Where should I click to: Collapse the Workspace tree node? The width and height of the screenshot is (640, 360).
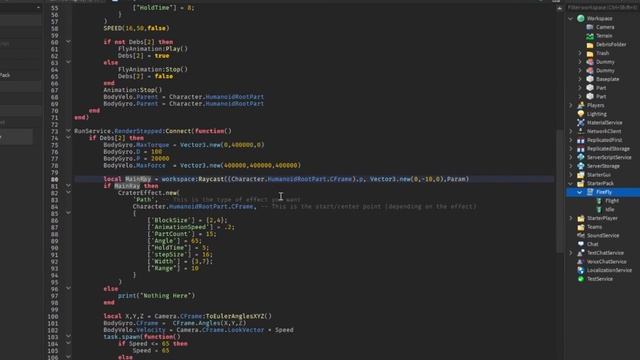571,18
